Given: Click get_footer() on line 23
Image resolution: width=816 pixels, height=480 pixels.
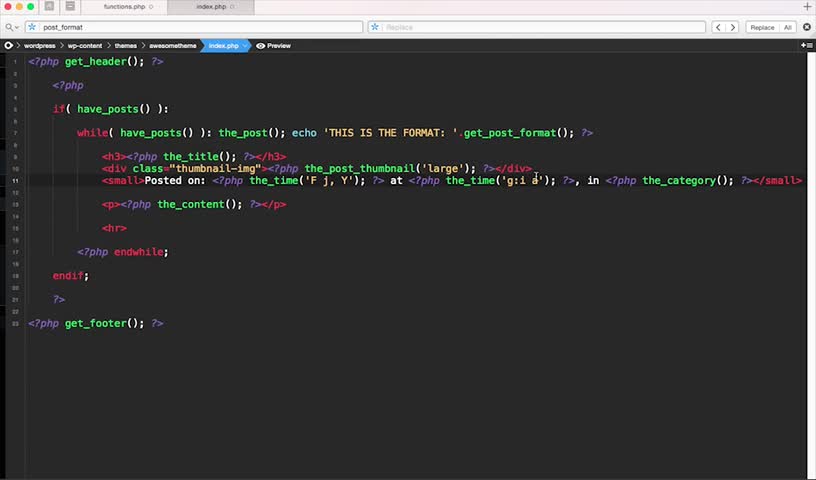Looking at the screenshot, I should (x=104, y=323).
